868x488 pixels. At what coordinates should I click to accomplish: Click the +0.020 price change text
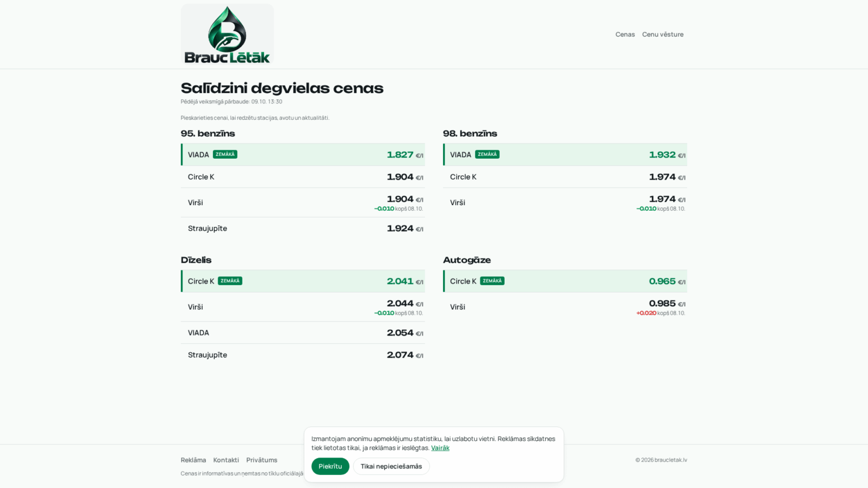click(x=646, y=313)
